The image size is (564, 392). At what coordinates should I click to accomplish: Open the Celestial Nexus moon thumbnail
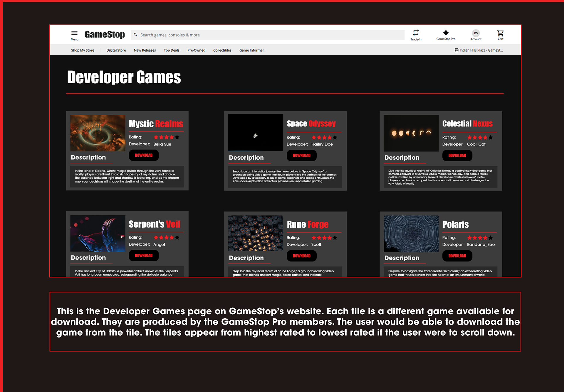[x=411, y=133]
